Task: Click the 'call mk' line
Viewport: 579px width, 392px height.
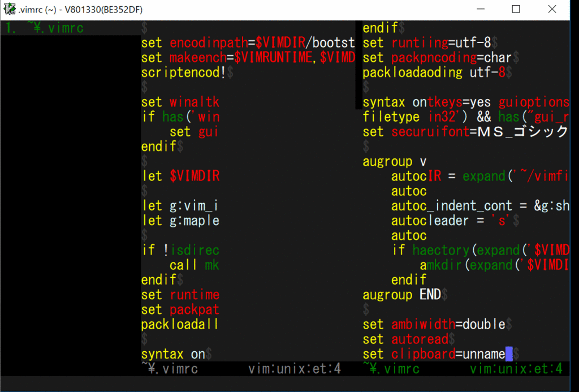Action: (x=195, y=265)
